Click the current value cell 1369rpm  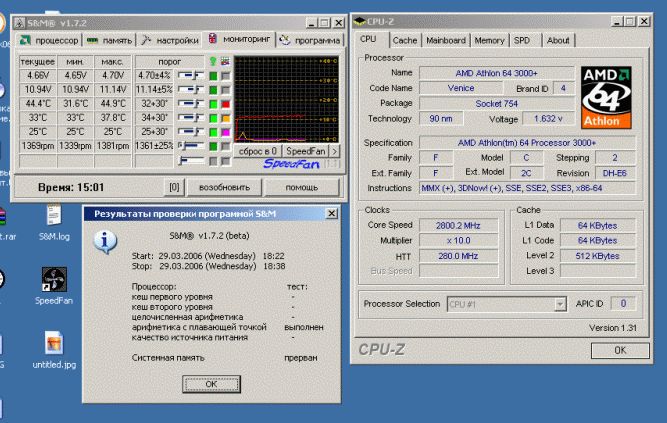tap(38, 146)
